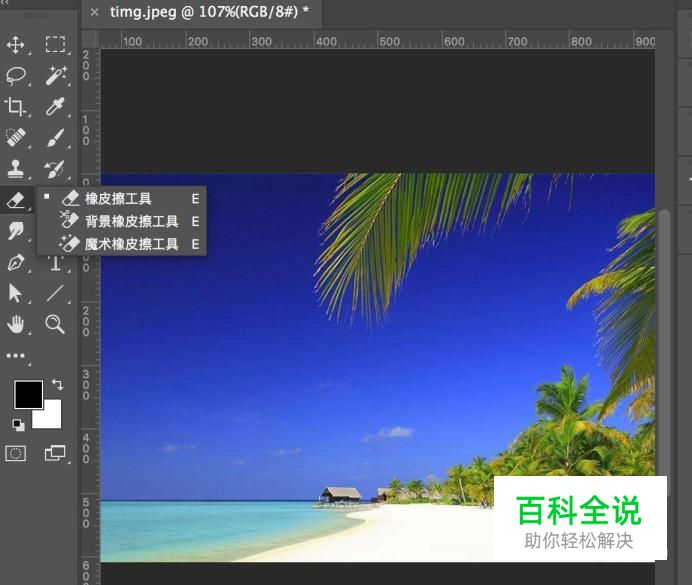Select the Pen tool

click(x=16, y=262)
